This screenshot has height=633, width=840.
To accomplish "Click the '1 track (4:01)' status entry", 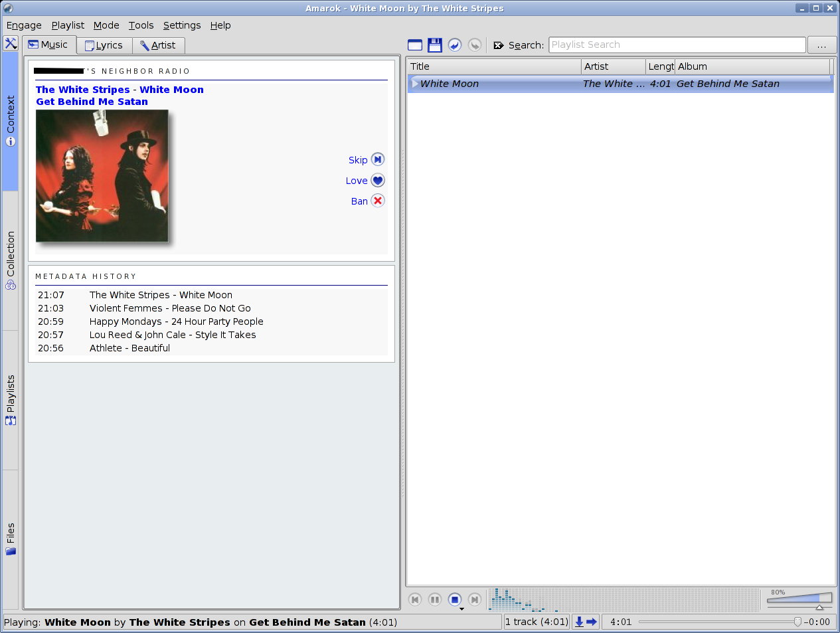I will pyautogui.click(x=537, y=622).
